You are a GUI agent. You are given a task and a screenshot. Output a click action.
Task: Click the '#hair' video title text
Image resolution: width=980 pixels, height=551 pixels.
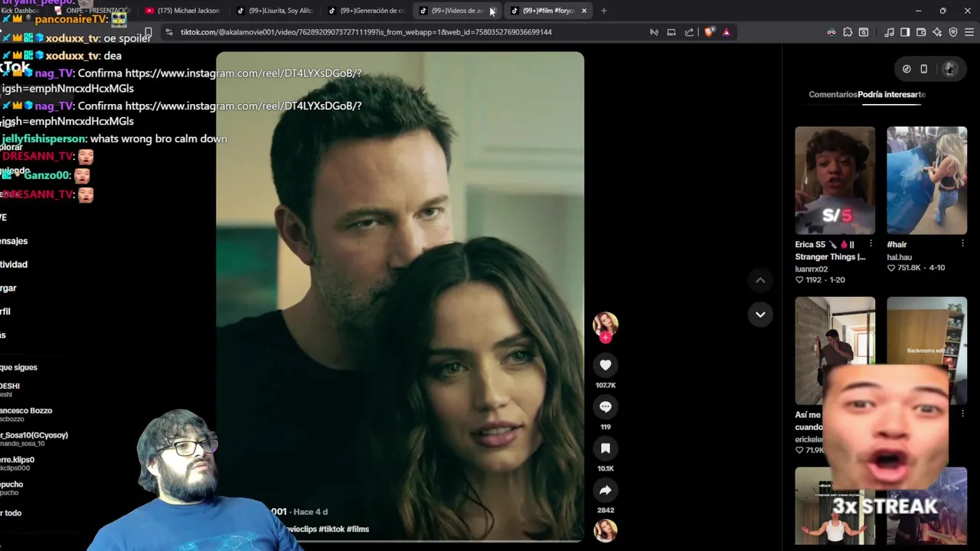coord(897,245)
